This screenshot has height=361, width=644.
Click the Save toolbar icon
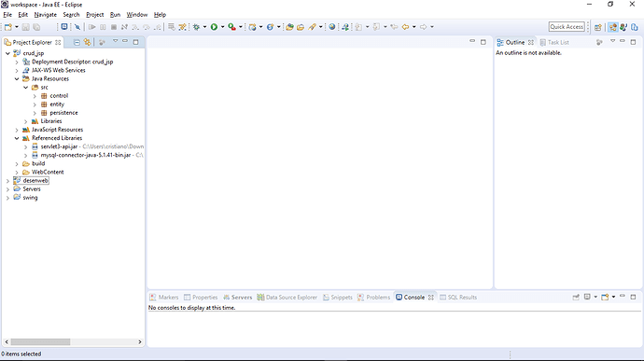click(x=25, y=27)
